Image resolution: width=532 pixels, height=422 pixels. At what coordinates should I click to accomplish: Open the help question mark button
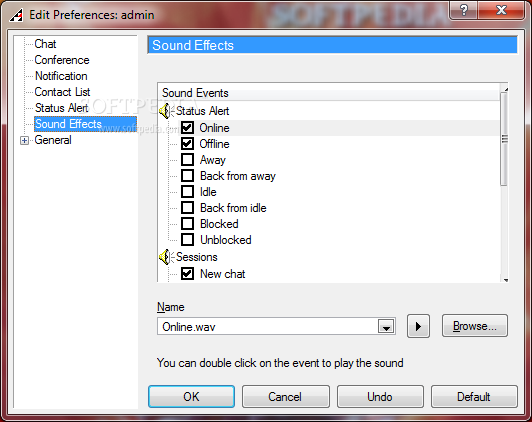point(463,10)
